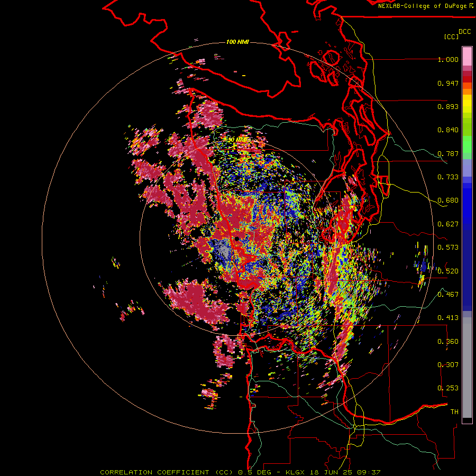Click the black radar site dot at center

point(237,239)
